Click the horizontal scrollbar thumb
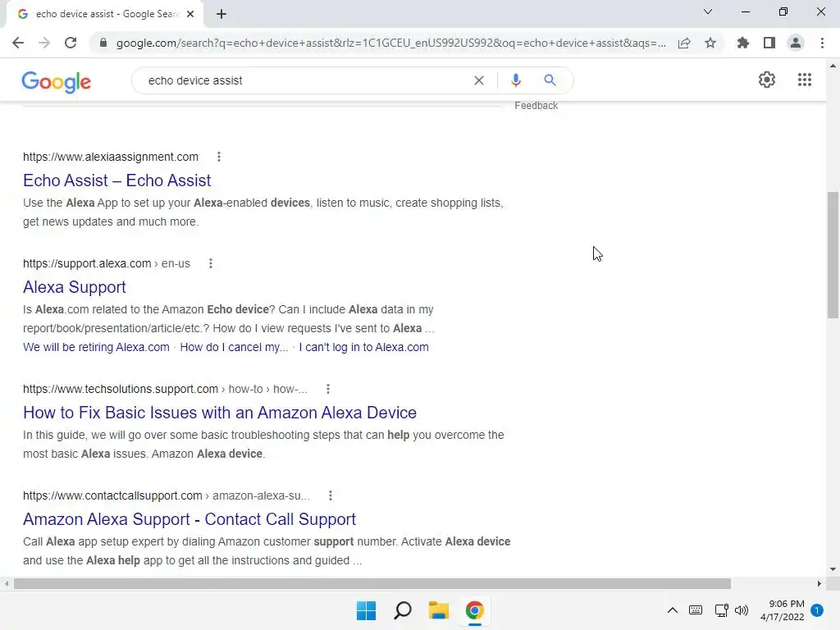Screen dimensions: 840x630 372,583
